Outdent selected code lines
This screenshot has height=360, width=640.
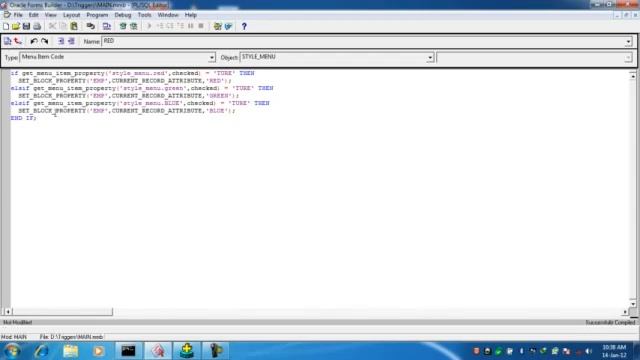coord(71,41)
